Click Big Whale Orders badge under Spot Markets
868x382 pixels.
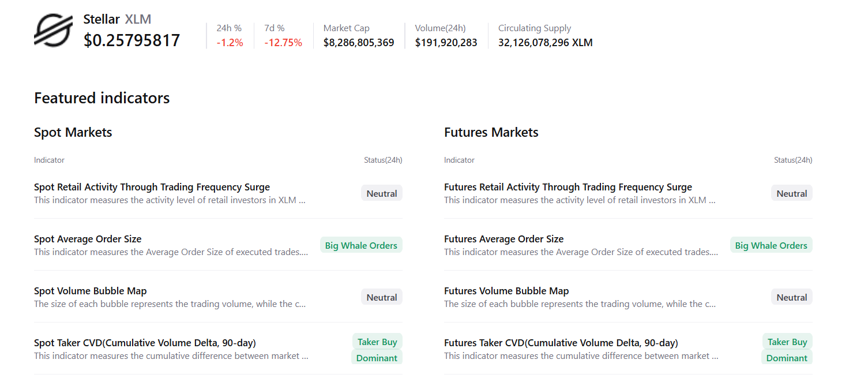coord(361,245)
